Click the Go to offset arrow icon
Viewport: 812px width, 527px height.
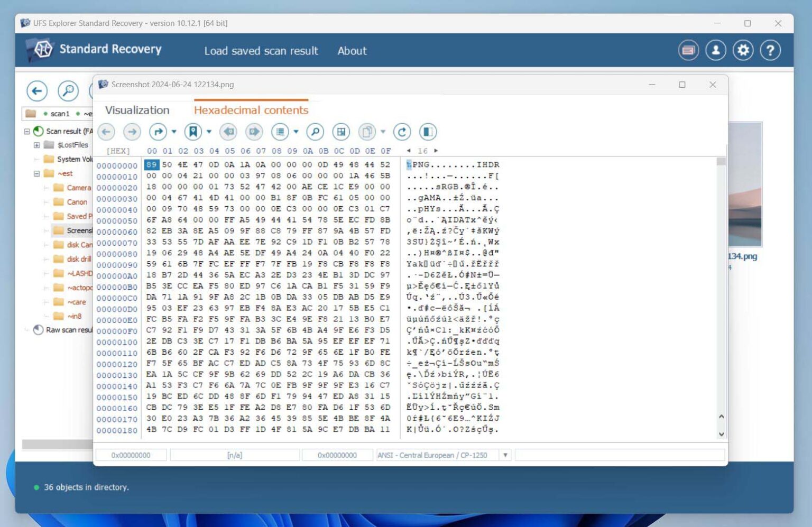(158, 132)
